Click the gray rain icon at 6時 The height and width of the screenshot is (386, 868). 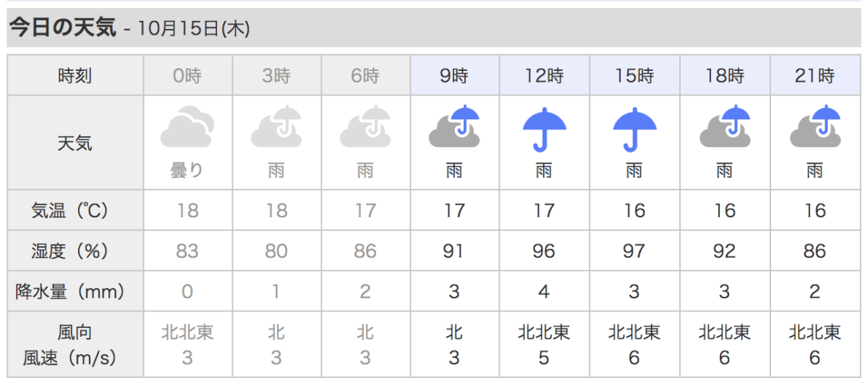(365, 127)
